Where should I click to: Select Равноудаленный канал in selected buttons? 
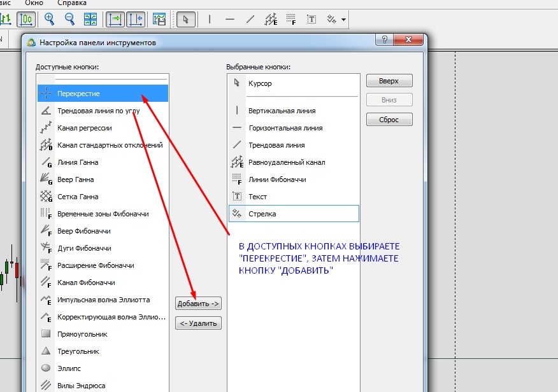pos(294,162)
